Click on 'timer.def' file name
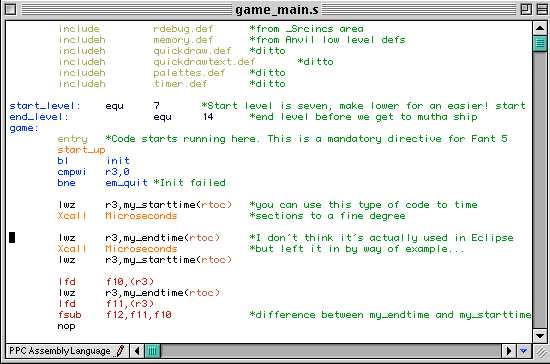The image size is (550, 364). [x=180, y=84]
